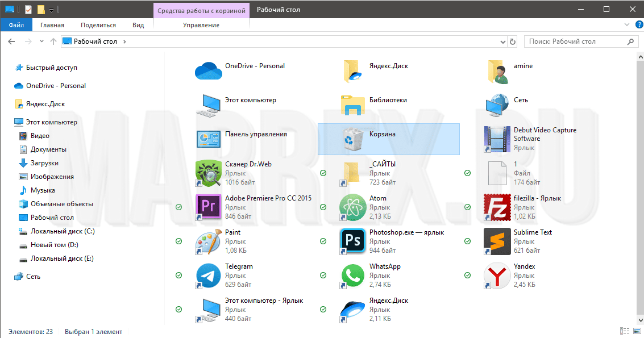Select the Adobe Premiere Pro CC 2015 icon
This screenshot has height=338, width=644.
209,207
